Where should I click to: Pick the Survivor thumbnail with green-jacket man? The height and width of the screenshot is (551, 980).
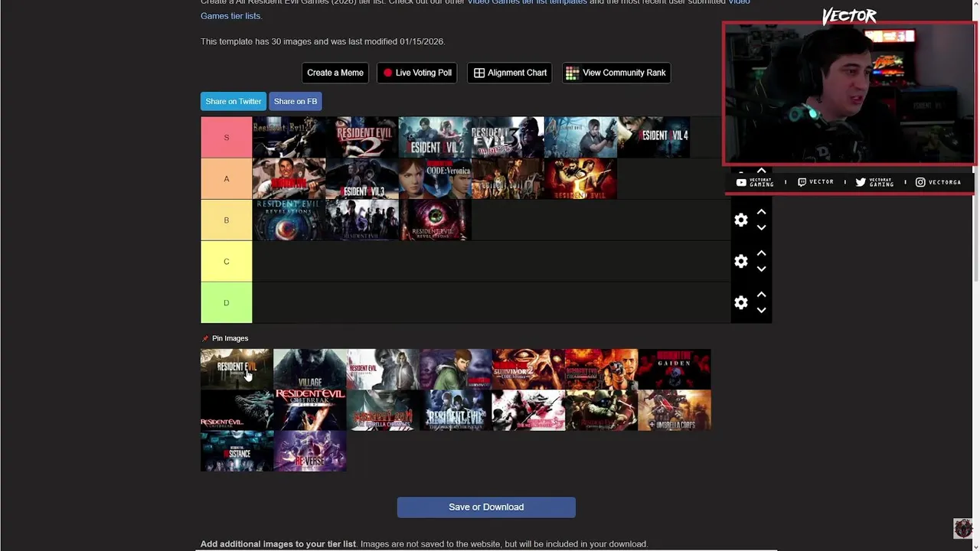[456, 369]
